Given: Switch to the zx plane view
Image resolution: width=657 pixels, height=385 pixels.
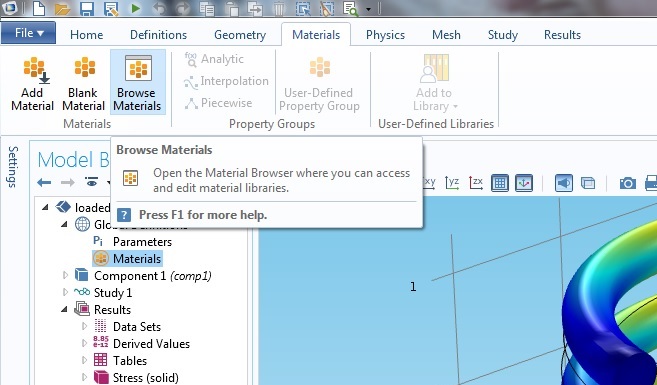Looking at the screenshot, I should pos(476,183).
